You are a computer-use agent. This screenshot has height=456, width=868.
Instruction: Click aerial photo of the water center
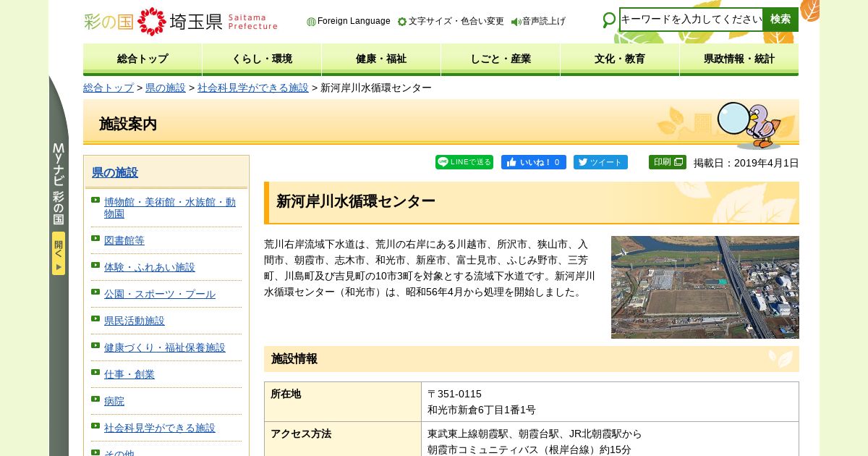(705, 287)
